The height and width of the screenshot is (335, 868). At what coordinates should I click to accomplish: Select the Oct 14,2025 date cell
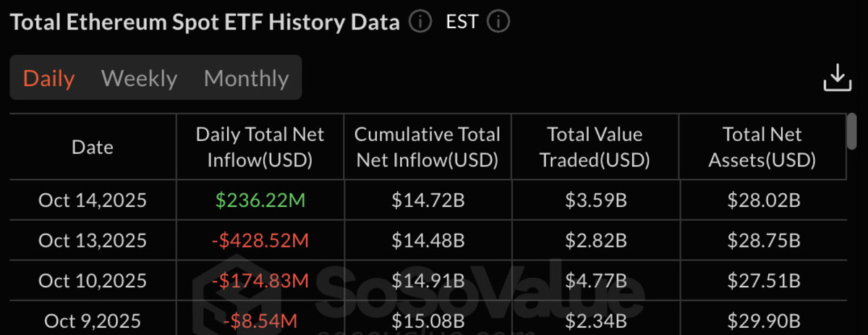coord(93,200)
